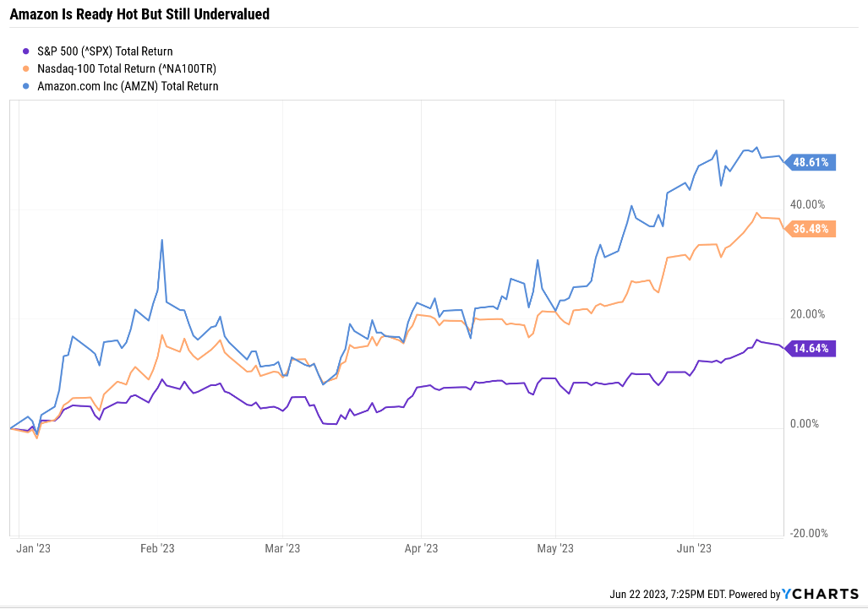Screen dimensions: 868x609
Task: Click the 40.00% y-axis label
Action: 806,204
